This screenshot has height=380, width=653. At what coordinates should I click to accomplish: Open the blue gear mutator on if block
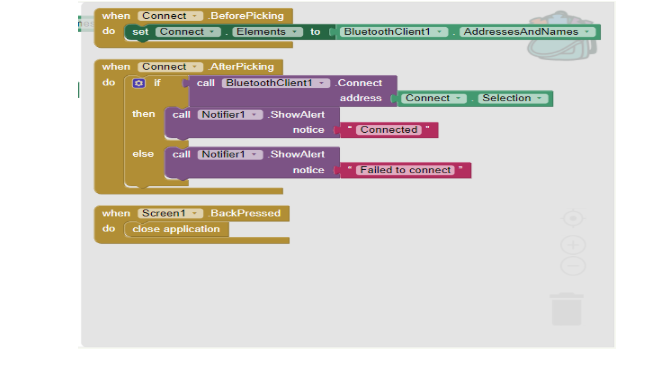[139, 83]
